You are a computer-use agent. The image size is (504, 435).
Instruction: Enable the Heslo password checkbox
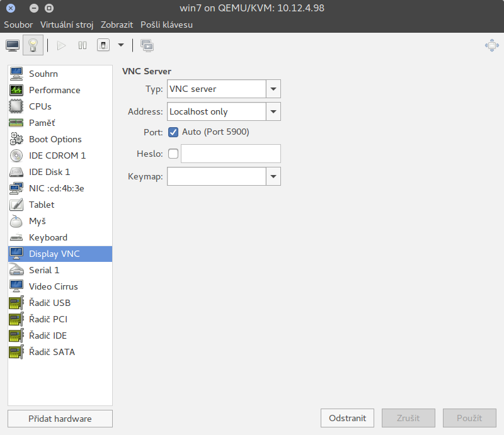[x=173, y=154]
